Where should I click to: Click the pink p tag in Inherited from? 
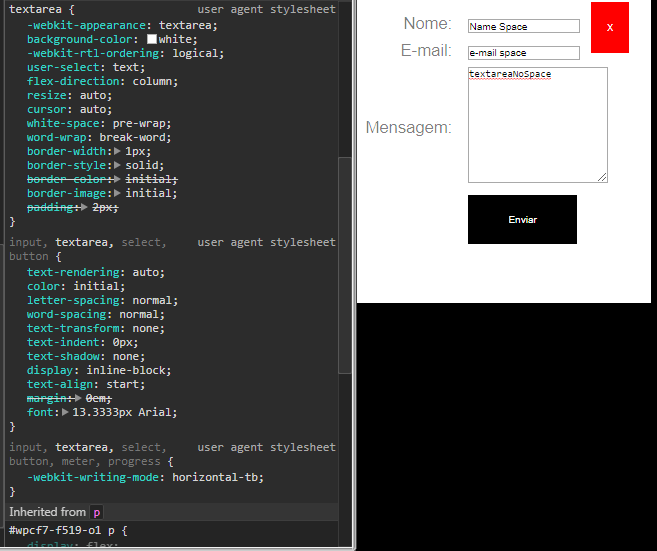tap(97, 512)
